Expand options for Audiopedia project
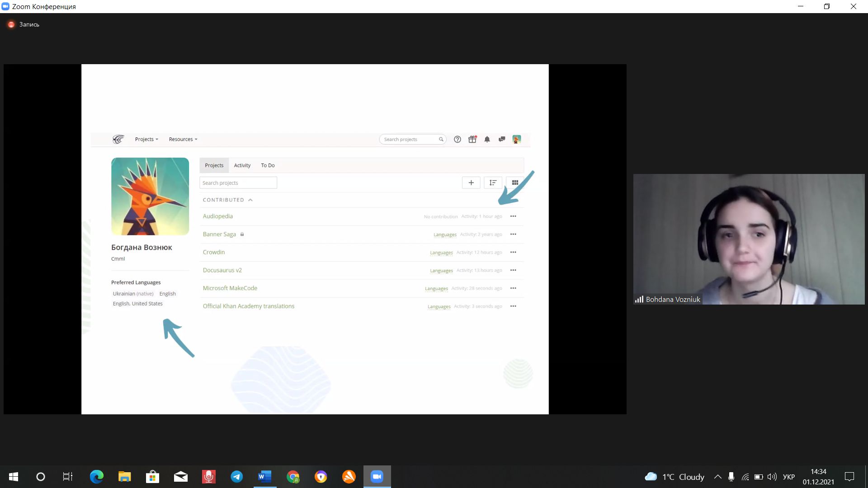 [513, 216]
